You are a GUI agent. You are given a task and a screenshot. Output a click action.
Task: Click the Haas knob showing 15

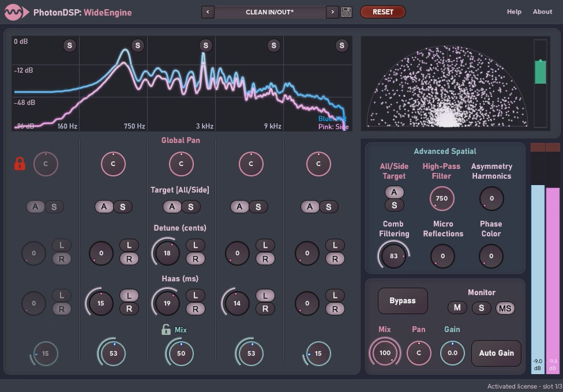100,303
